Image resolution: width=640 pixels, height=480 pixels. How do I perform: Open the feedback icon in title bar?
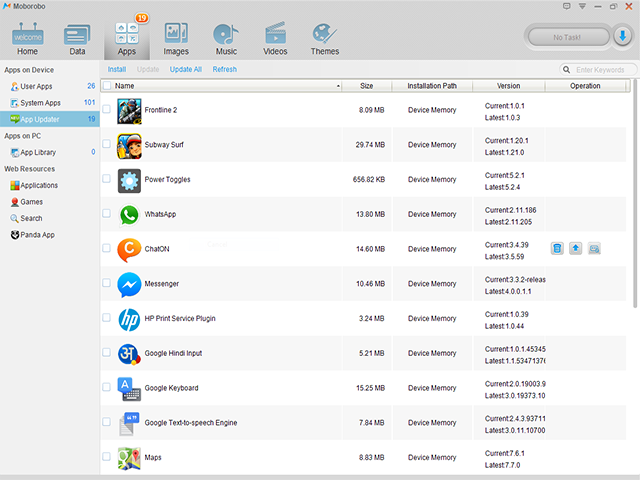click(x=566, y=6)
